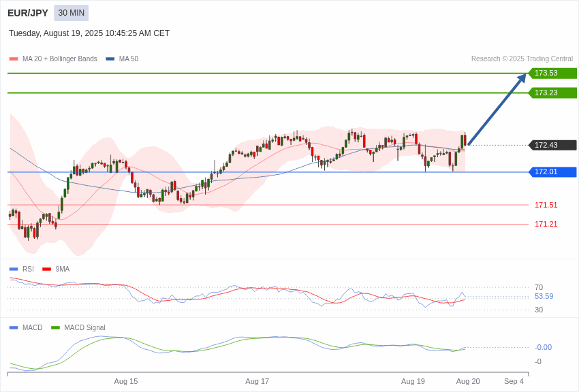
Task: Click the Aug 19 date axis label
Action: click(x=413, y=381)
